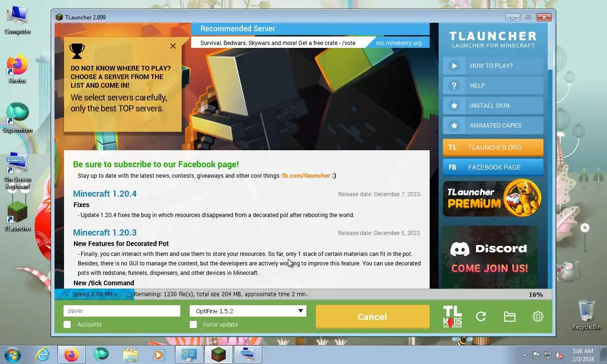Screen dimensions: 607x364
Task: Click the speed gauge icon in progress bar
Action: pyautogui.click(x=67, y=294)
